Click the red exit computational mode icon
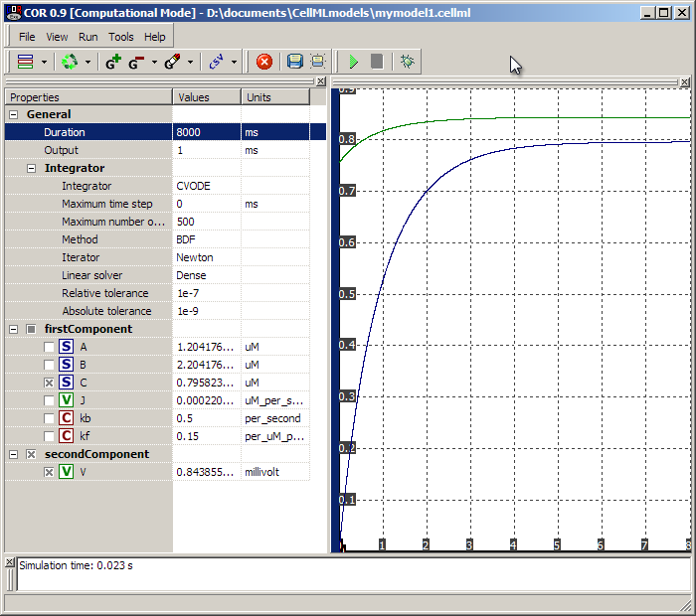The width and height of the screenshot is (696, 616). coord(264,62)
